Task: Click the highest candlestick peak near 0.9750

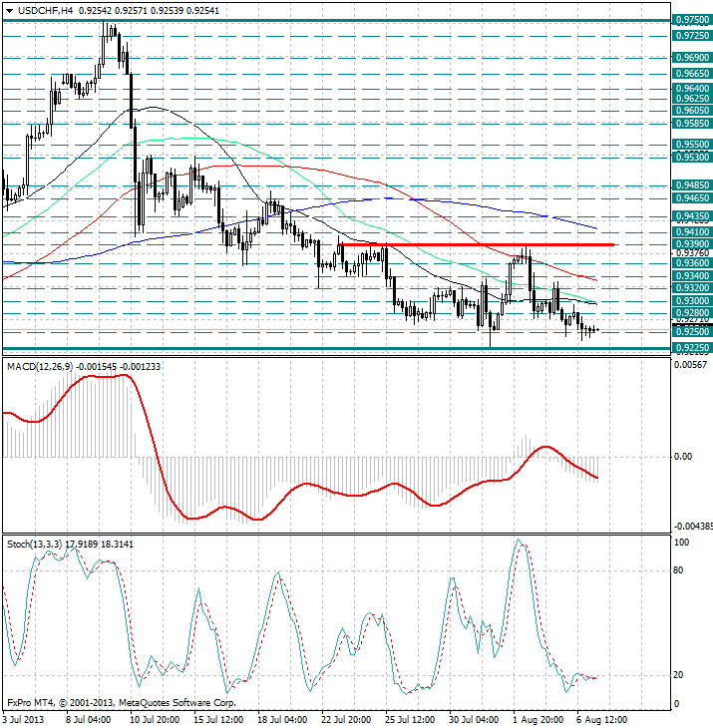Action: pos(110,26)
